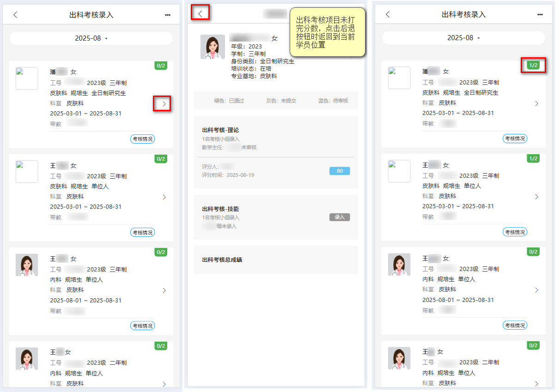The width and height of the screenshot is (560, 392).
Task: Click legend text 灰色：未提交
Action: click(281, 100)
